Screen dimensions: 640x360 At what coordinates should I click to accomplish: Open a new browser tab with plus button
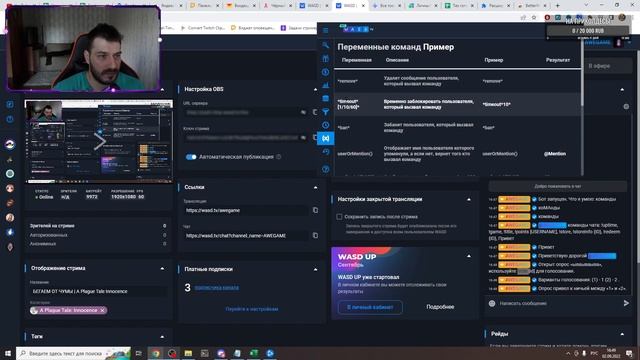558,6
